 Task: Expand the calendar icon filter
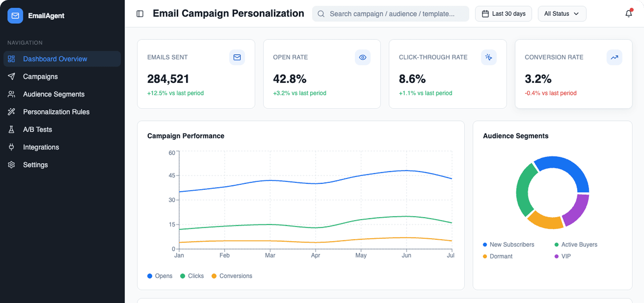point(486,13)
